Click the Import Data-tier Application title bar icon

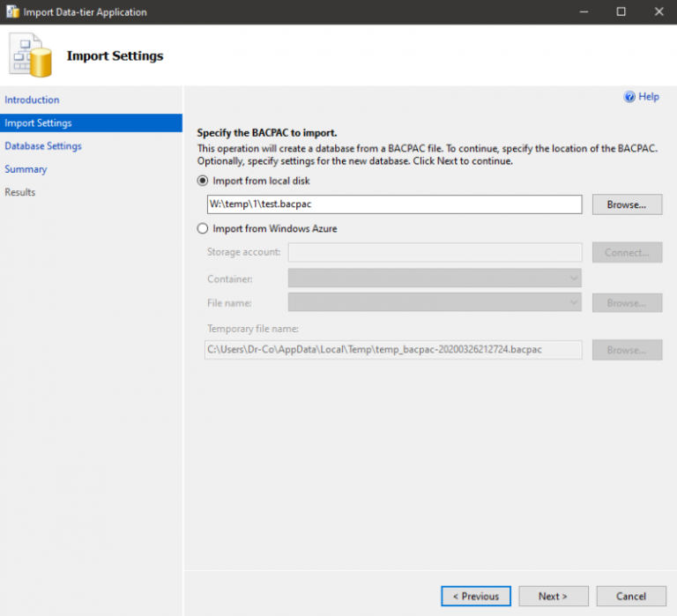tap(12, 12)
